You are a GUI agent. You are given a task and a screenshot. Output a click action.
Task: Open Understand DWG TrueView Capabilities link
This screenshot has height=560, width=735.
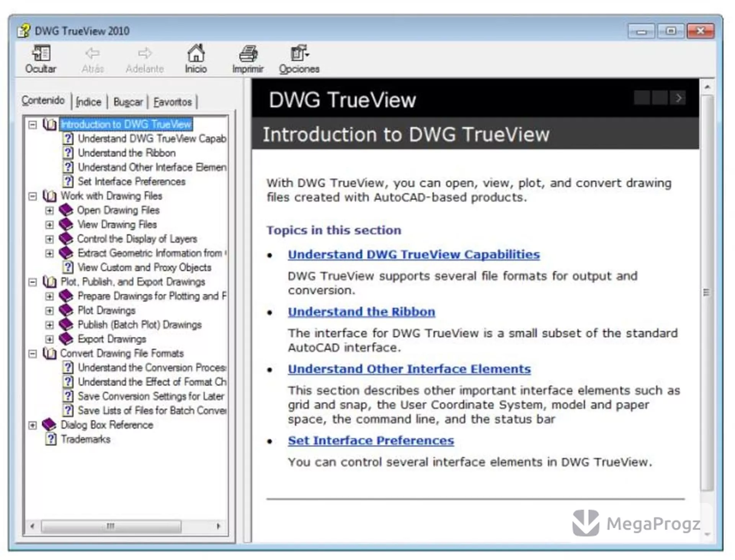point(414,255)
